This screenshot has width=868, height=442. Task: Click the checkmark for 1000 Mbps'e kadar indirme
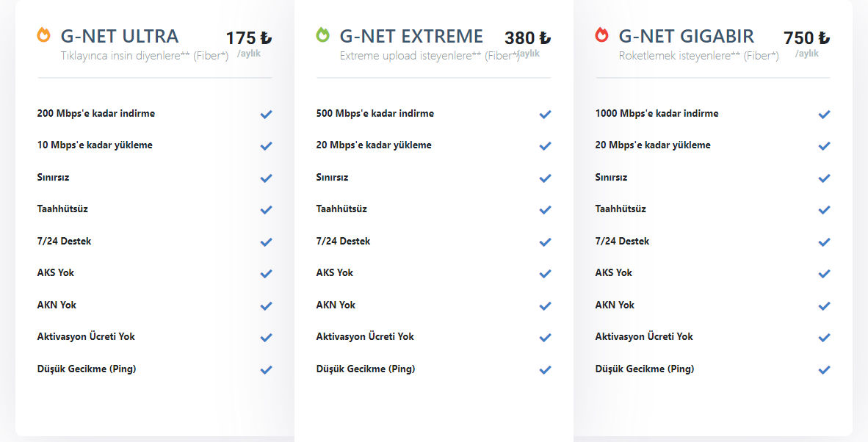824,115
